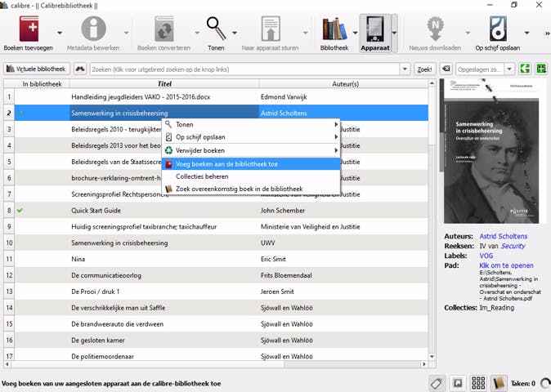Open Metadata bewerken dropdown arrow

coord(126,33)
